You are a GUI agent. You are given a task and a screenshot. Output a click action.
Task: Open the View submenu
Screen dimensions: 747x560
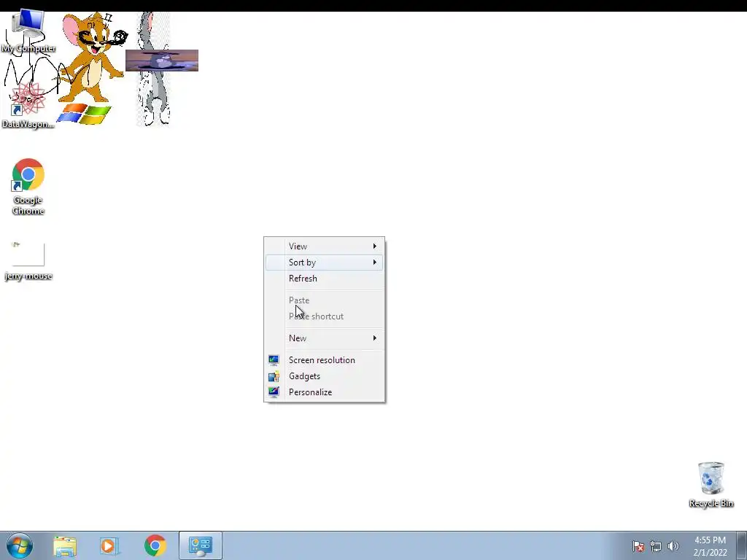(x=324, y=246)
